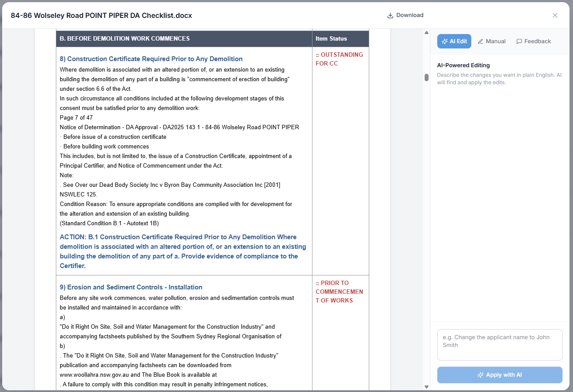Select the AI Edit tab
This screenshot has height=392, width=573.
(454, 41)
